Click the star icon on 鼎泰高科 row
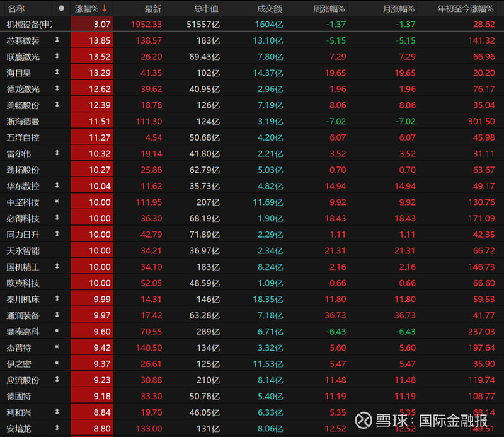Screen dimensions: 504x437 pyautogui.click(x=57, y=331)
